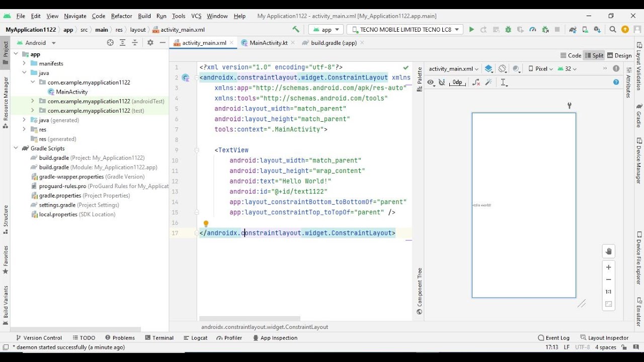Viewport: 644px width, 362px height.
Task: Run the app with green play button
Action: point(471,30)
